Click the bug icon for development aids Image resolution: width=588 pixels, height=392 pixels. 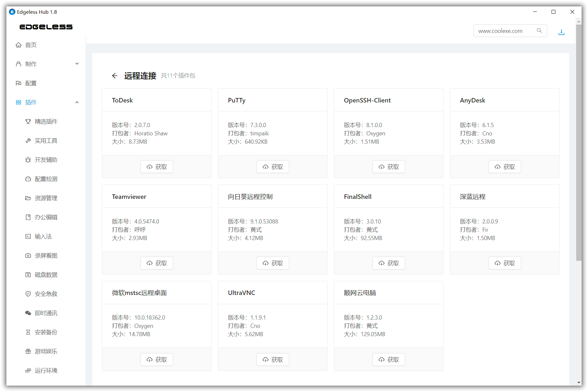(x=28, y=160)
